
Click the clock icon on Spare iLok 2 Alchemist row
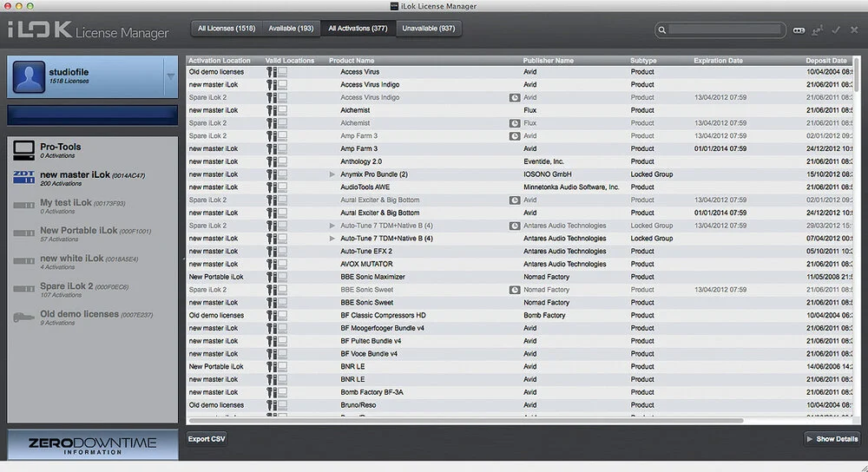514,123
